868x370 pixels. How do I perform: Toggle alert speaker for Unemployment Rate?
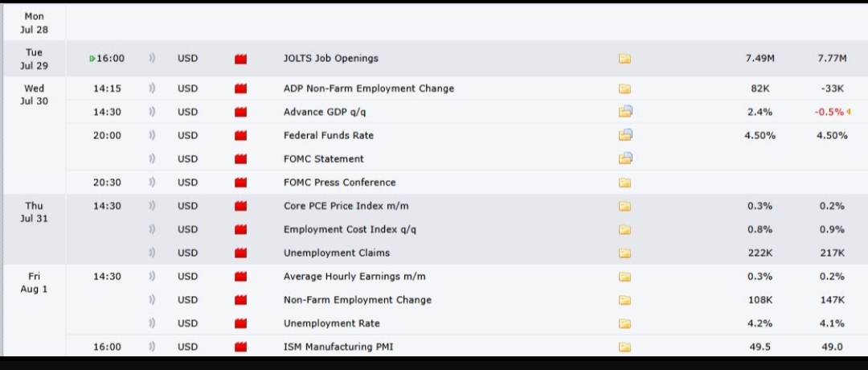tap(151, 323)
